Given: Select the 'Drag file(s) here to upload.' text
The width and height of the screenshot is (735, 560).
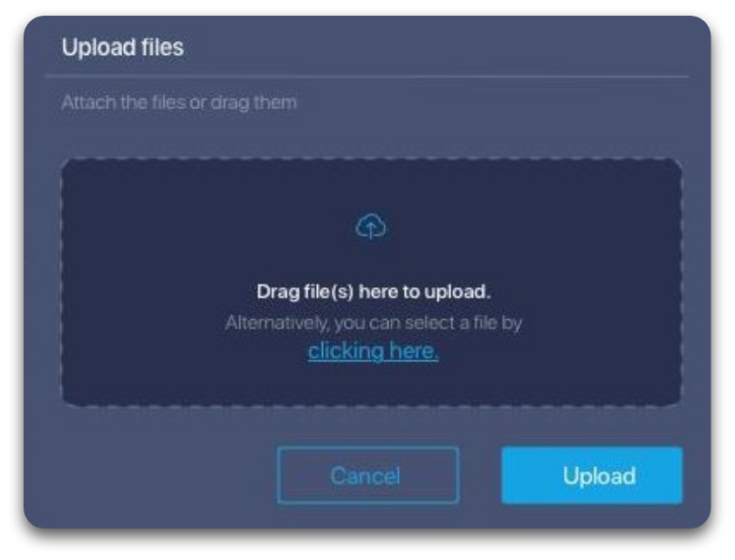Looking at the screenshot, I should 374,291.
